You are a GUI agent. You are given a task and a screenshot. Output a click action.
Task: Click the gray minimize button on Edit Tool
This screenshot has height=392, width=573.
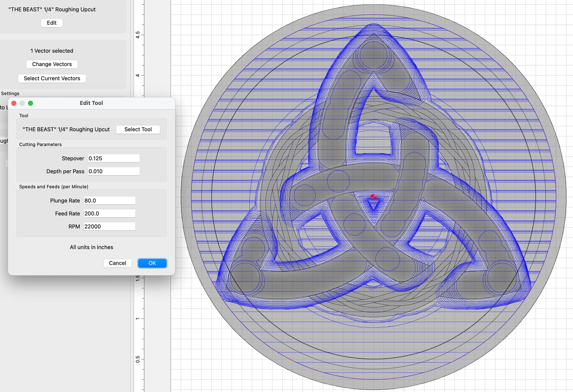22,103
